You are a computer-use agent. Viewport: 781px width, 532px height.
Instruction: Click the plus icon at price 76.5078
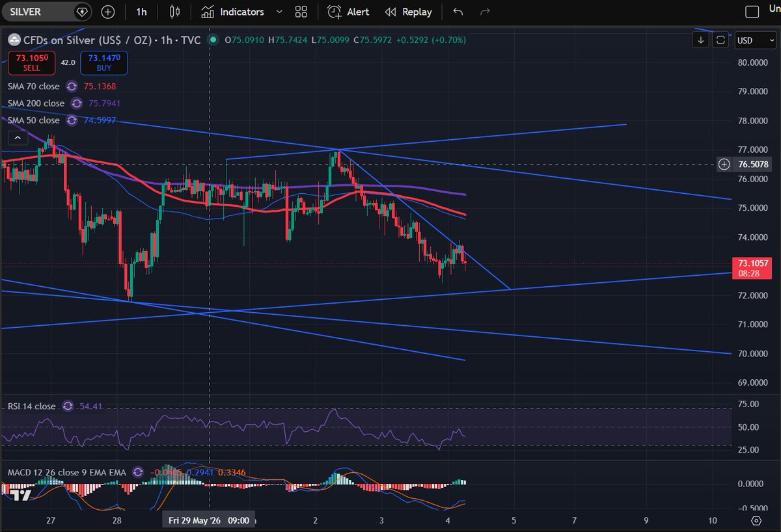click(x=724, y=164)
